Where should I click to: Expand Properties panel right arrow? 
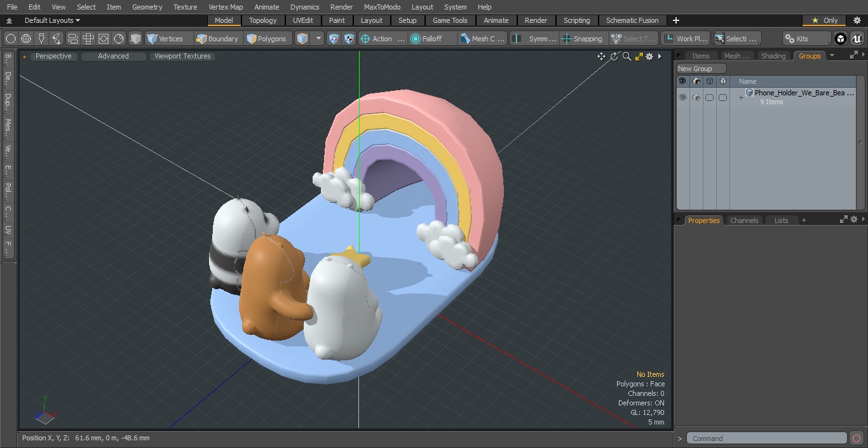click(x=864, y=220)
